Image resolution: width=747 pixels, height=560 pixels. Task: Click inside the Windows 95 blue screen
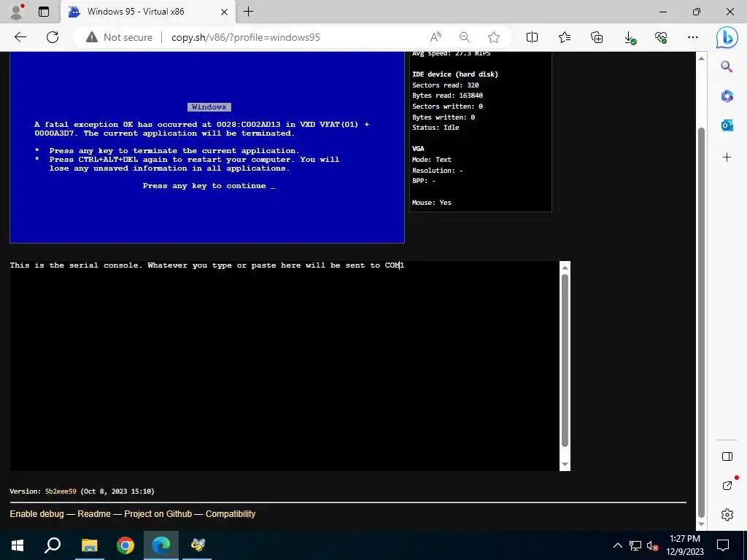(206, 147)
